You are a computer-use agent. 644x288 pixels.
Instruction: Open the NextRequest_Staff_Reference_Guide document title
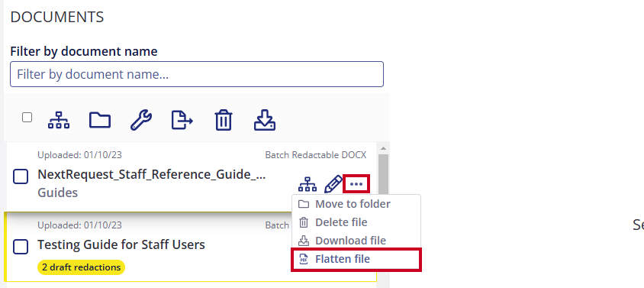pos(152,174)
